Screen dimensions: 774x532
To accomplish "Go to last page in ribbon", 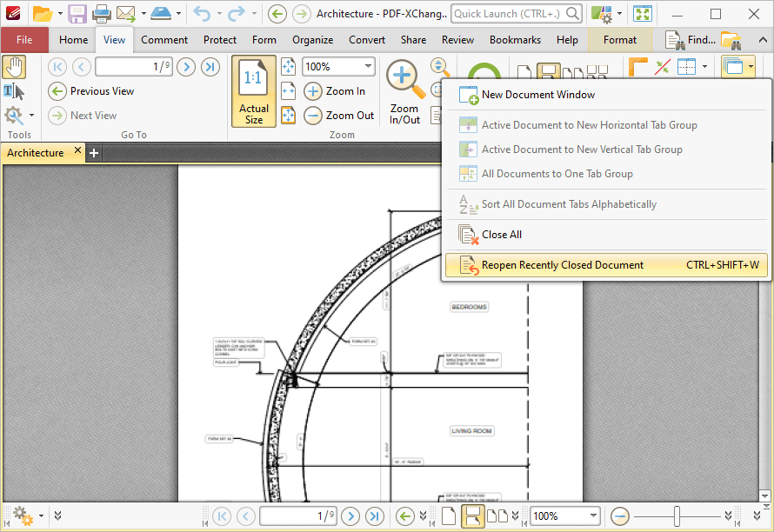I will (x=210, y=67).
